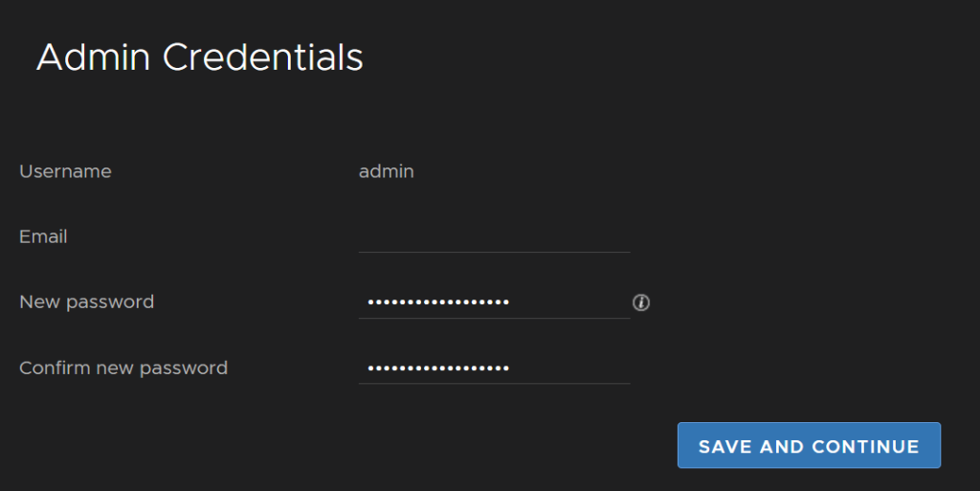Click the password info icon
This screenshot has width=980, height=491.
click(640, 302)
